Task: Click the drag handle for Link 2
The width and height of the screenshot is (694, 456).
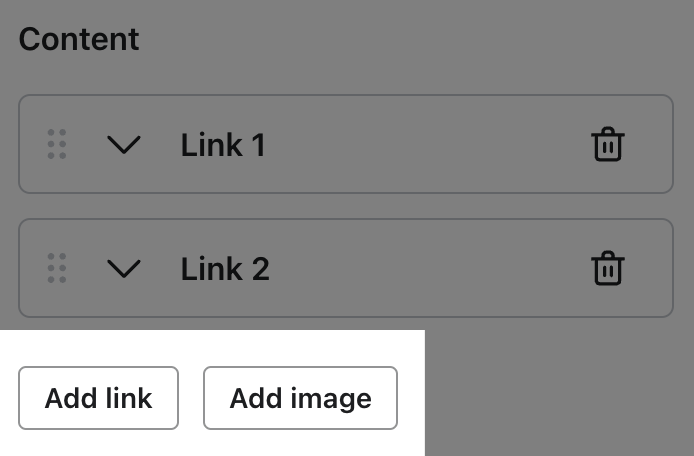Action: 57,269
